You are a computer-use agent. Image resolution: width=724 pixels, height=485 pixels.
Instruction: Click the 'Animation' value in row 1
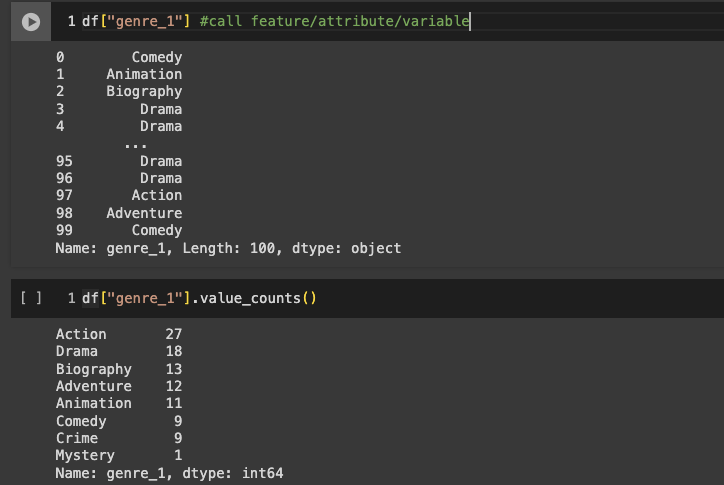coord(144,74)
